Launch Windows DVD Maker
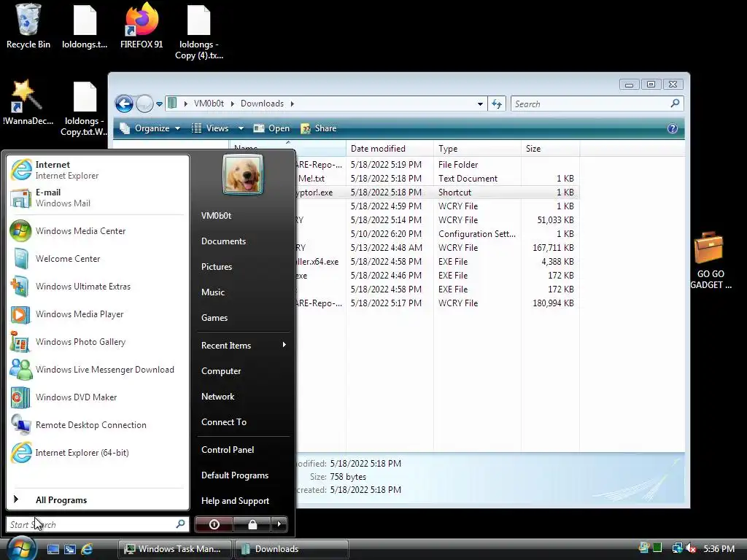The width and height of the screenshot is (747, 560). [98, 397]
